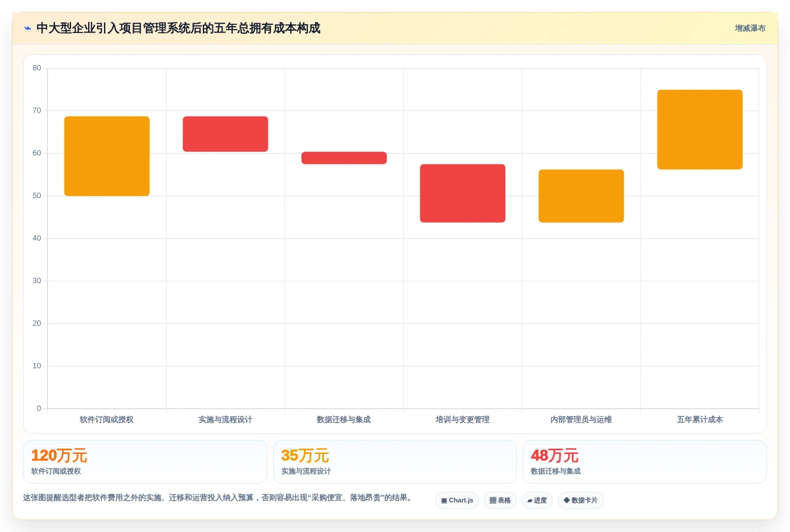
Task: Click the chart title 中大型企业引入项目管理系统后的五年总拥有成本构成
Action: tap(179, 28)
